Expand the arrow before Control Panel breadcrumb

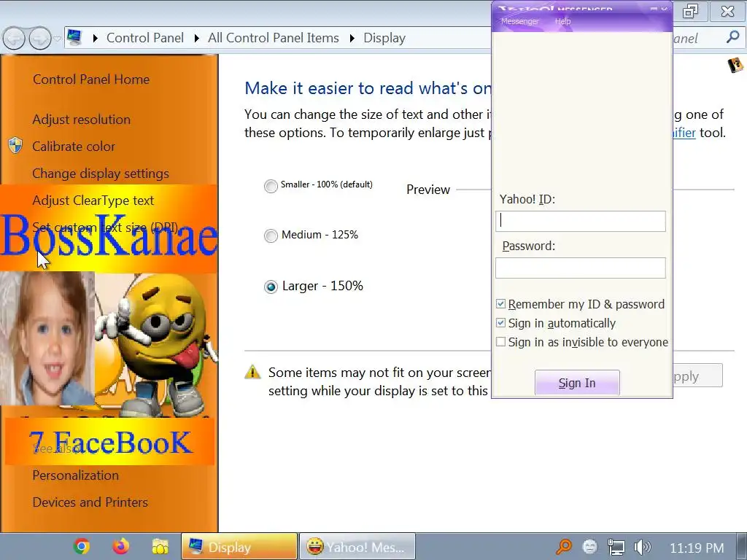96,38
